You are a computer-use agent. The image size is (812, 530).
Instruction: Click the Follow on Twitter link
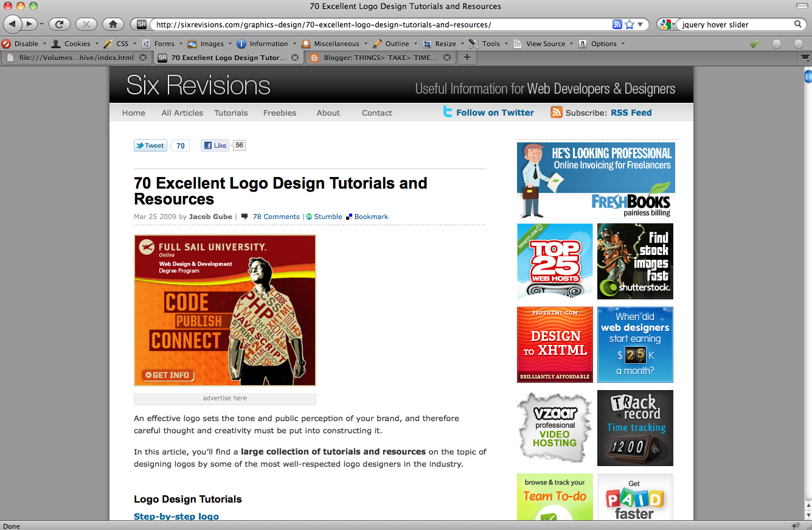coord(494,112)
